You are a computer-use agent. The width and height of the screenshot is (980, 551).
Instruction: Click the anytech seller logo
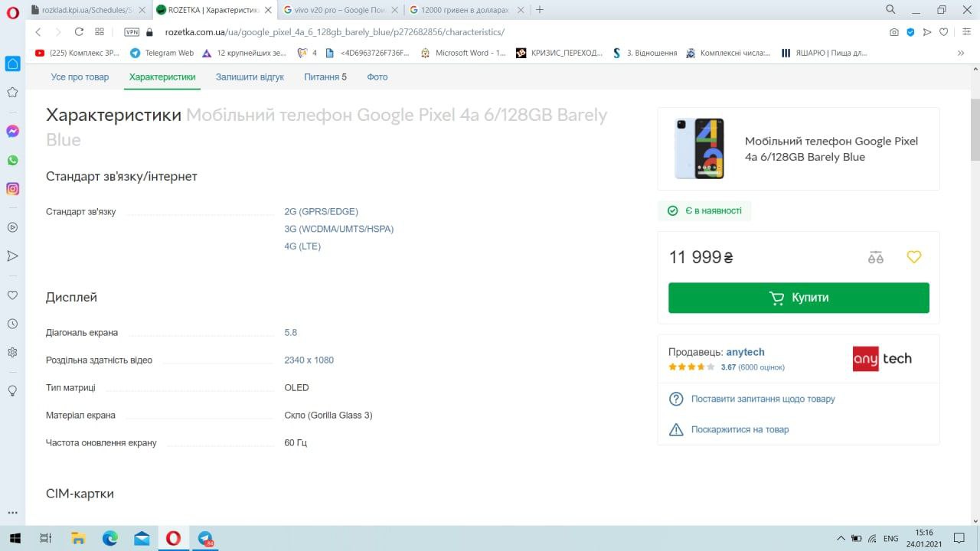(x=882, y=359)
